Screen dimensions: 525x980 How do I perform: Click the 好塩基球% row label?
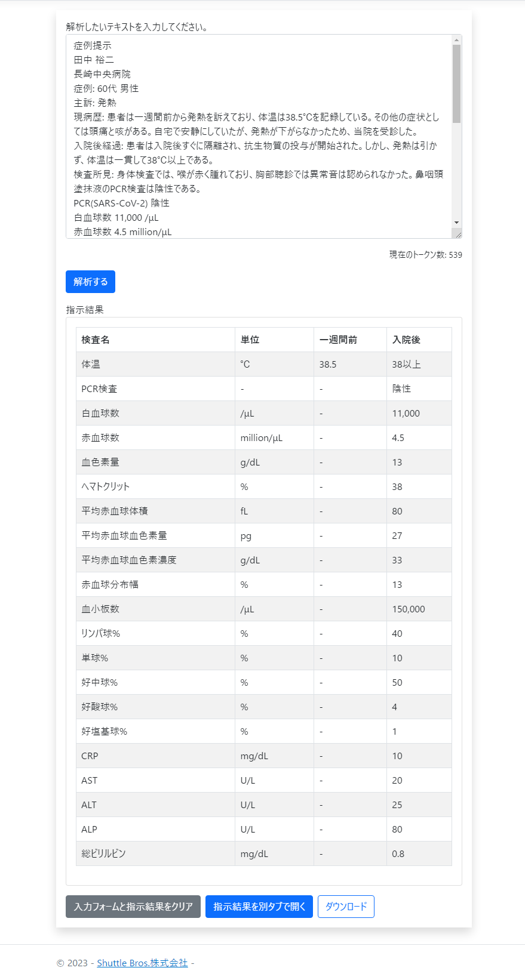tap(155, 731)
